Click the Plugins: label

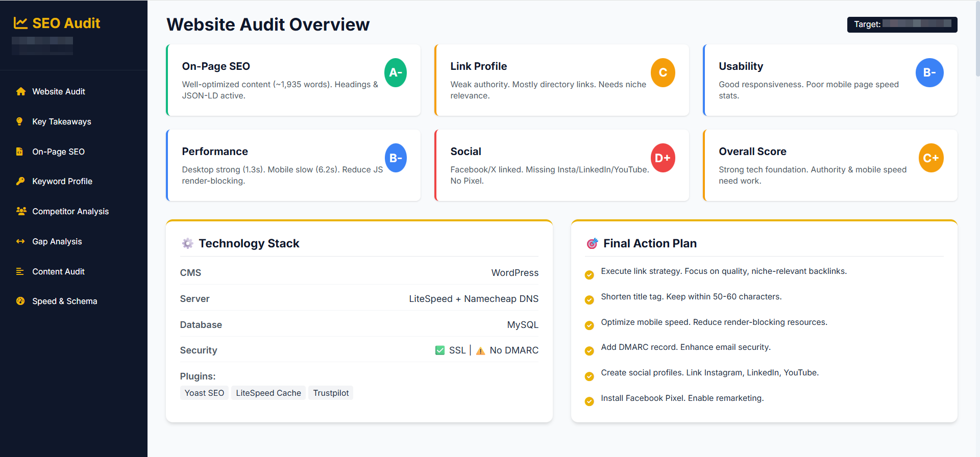198,376
